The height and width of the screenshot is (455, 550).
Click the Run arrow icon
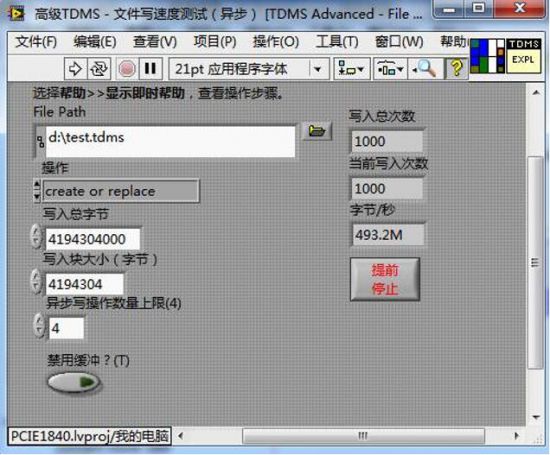75,69
